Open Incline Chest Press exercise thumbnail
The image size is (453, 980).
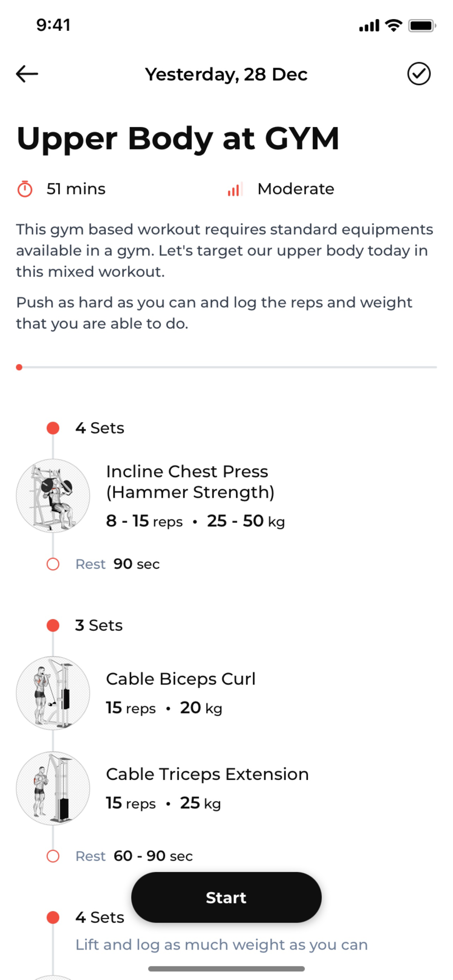53,496
